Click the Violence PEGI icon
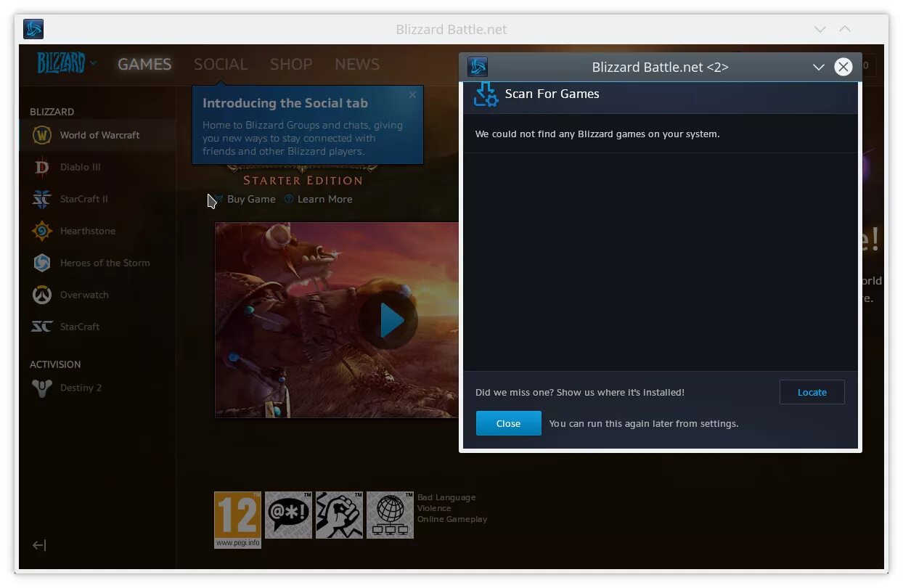 pyautogui.click(x=339, y=515)
